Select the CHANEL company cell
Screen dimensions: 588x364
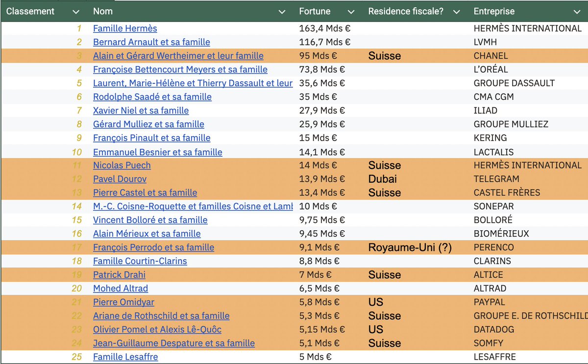tap(490, 56)
